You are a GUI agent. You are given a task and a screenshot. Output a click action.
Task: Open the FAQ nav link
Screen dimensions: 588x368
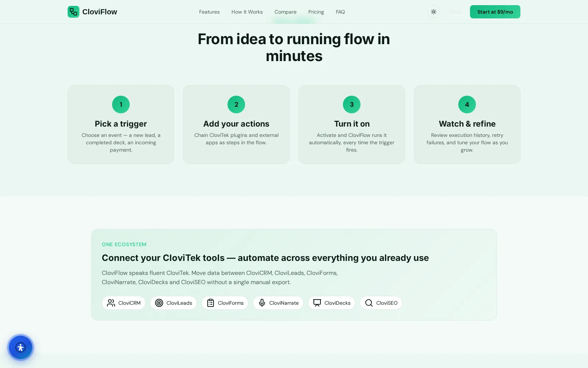pyautogui.click(x=340, y=12)
